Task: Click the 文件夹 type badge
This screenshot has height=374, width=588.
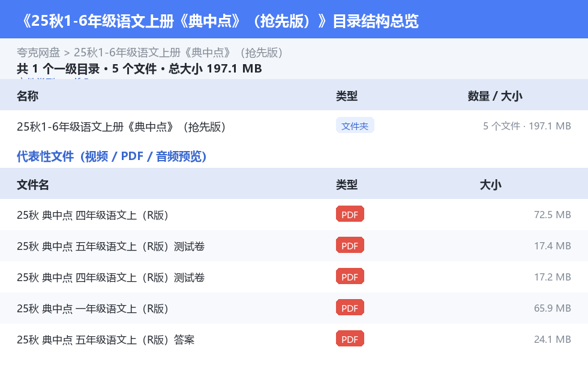Action: click(x=355, y=126)
